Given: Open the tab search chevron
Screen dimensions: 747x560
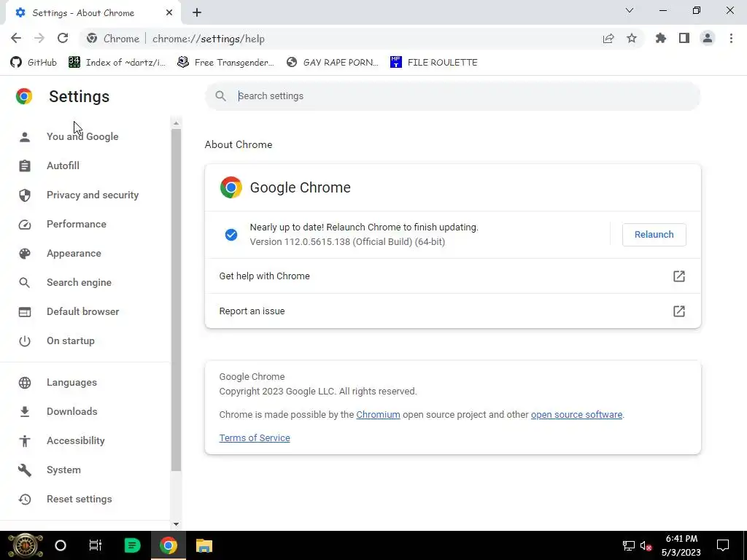Looking at the screenshot, I should pyautogui.click(x=630, y=10).
